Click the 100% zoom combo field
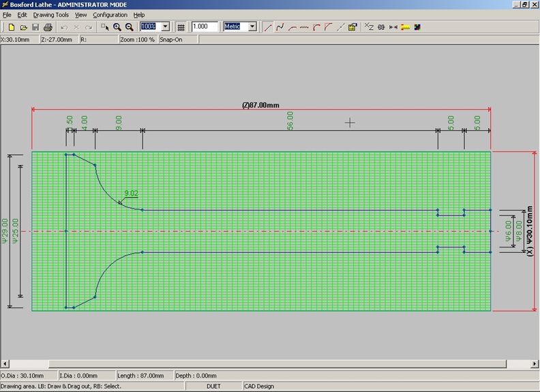Image resolution: width=540 pixels, height=392 pixels. 151,27
